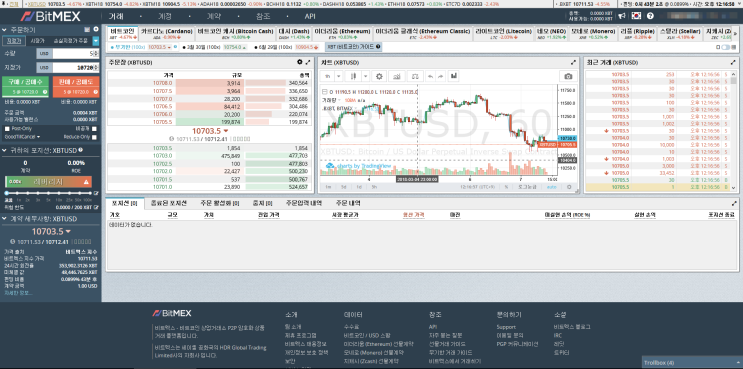This screenshot has height=369, width=743.
Task: Click the leverage warning triangle icon
Action: tap(86, 182)
